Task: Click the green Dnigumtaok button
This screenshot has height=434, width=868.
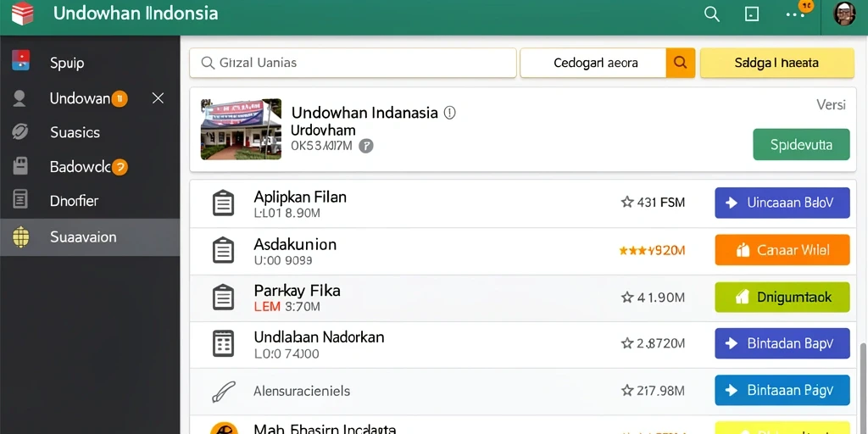Action: point(782,298)
